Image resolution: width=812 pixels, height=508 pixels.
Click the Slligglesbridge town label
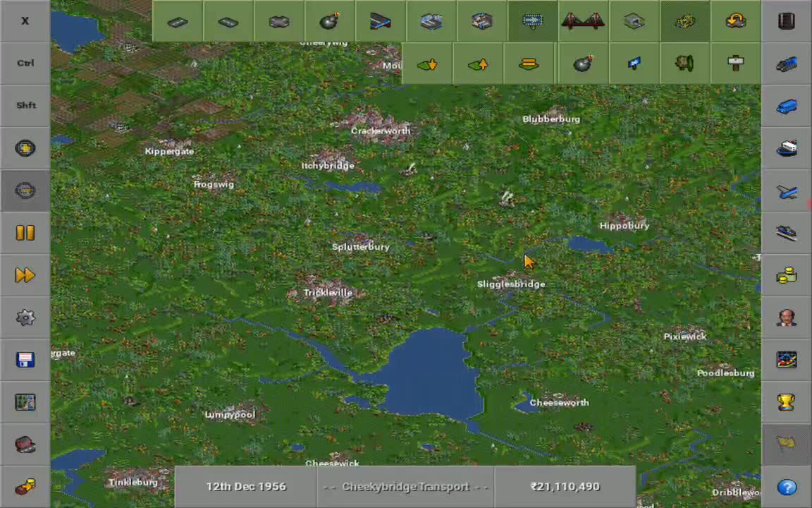point(511,284)
